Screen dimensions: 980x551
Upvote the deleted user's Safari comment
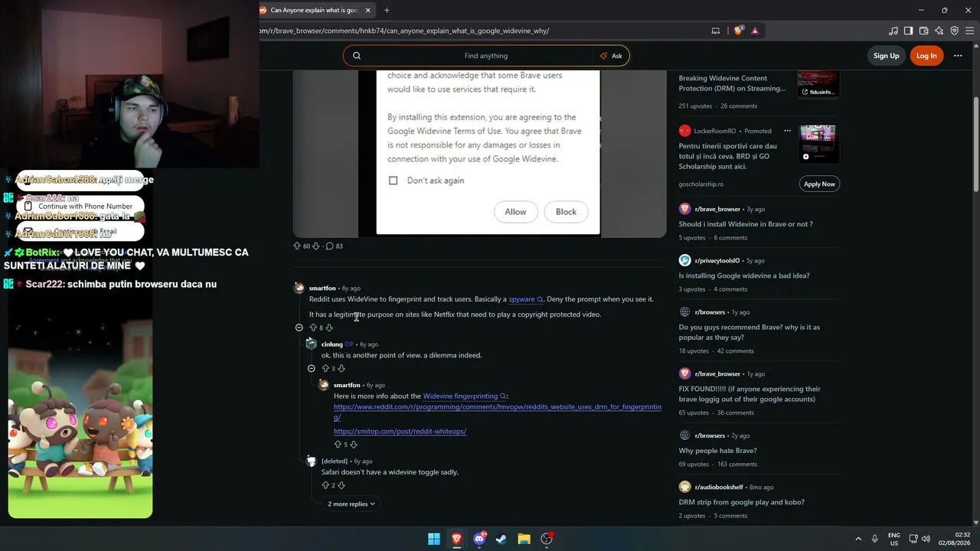click(x=325, y=485)
